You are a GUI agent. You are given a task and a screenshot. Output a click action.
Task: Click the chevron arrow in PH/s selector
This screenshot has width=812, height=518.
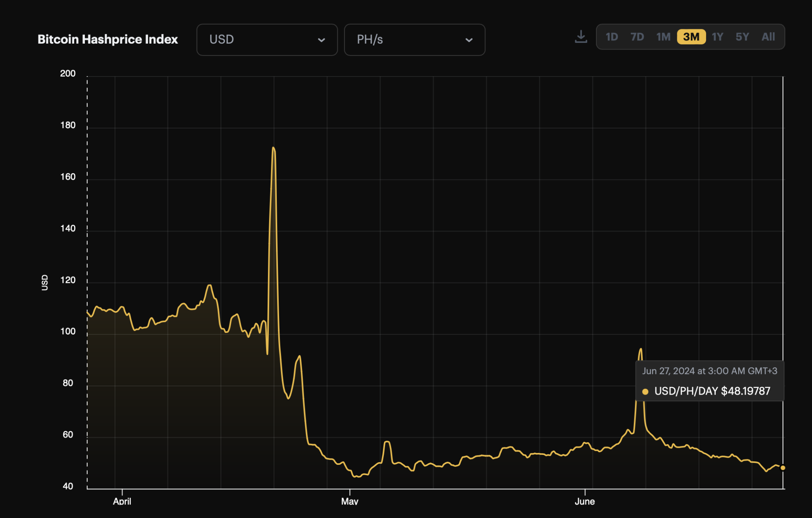[469, 40]
